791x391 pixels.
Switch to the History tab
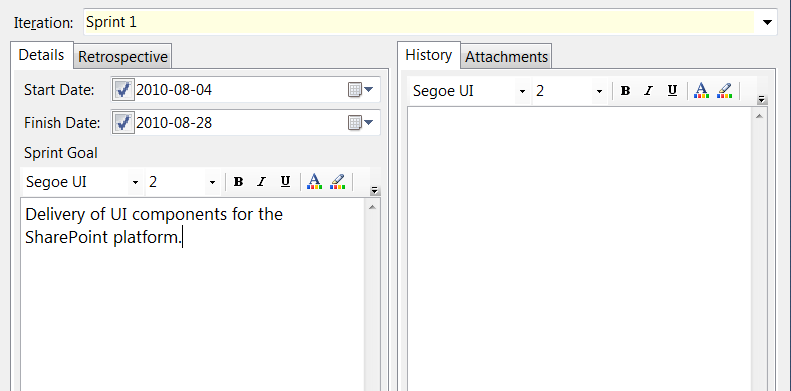[429, 55]
